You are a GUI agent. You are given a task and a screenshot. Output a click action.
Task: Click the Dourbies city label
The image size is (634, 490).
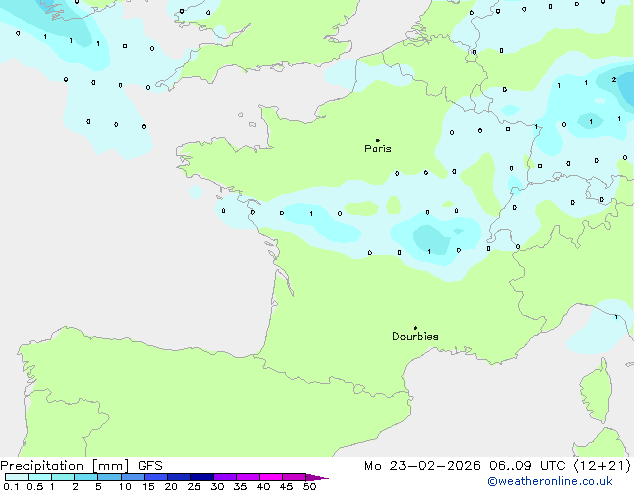tap(415, 336)
